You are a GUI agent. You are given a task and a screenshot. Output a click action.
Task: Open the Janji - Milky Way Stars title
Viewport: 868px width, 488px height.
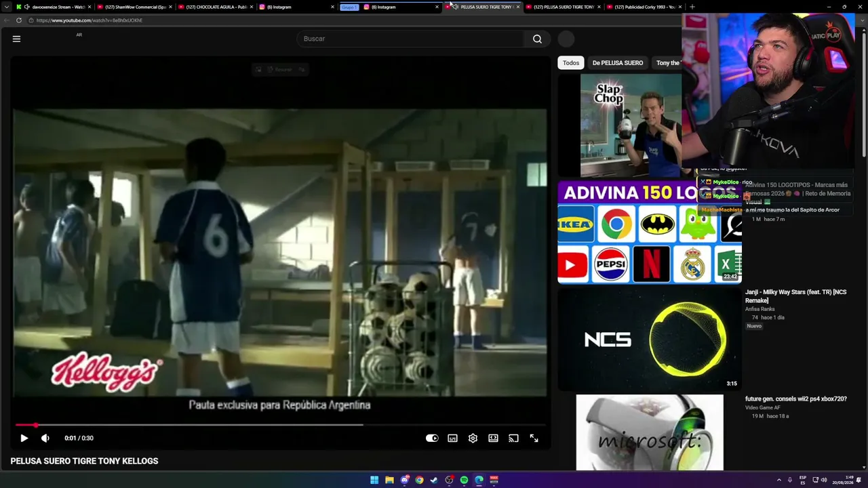click(x=796, y=296)
